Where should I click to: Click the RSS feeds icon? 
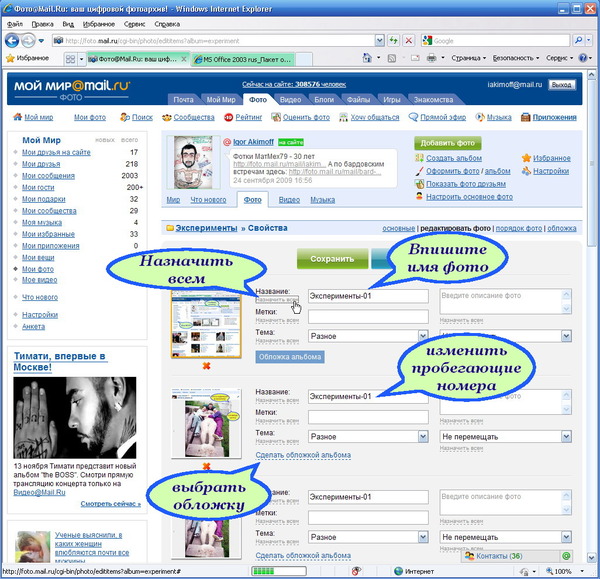392,58
